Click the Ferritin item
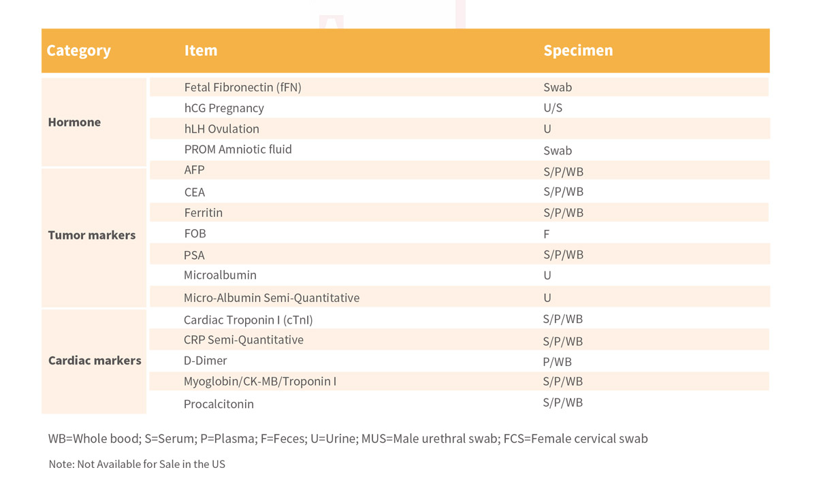The width and height of the screenshot is (817, 504). pos(203,213)
